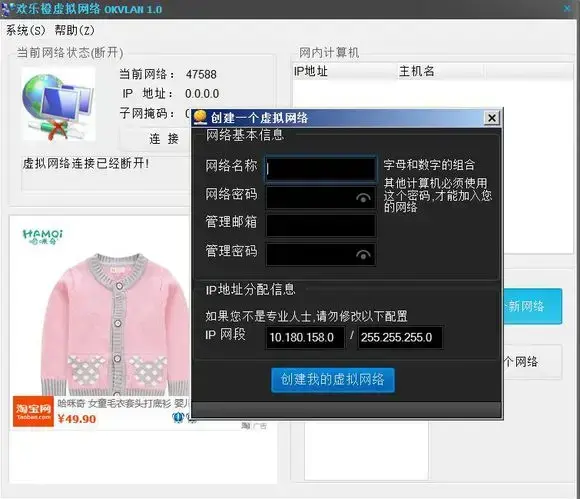
Task: Click the HAMOI brand logo
Action: 43,237
